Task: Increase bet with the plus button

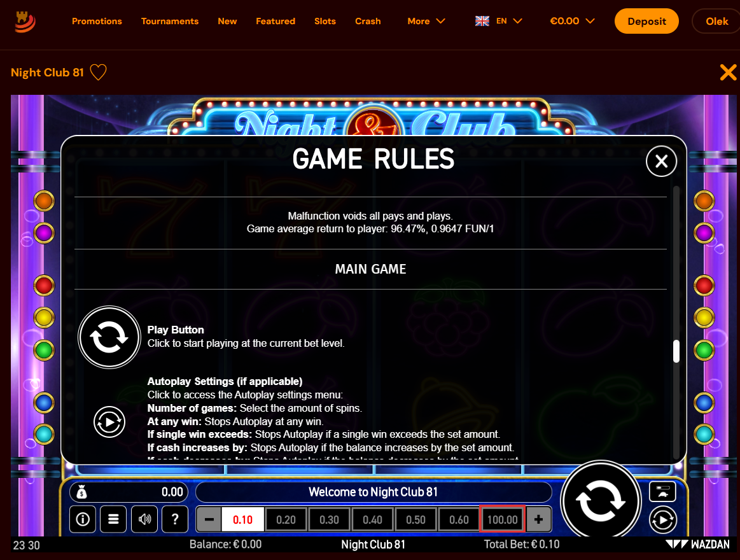Action: 538,519
